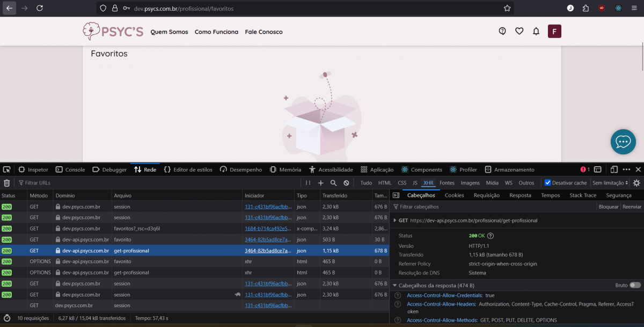Image resolution: width=644 pixels, height=327 pixels.
Task: Clear network requests with the trash icon
Action: tap(7, 183)
